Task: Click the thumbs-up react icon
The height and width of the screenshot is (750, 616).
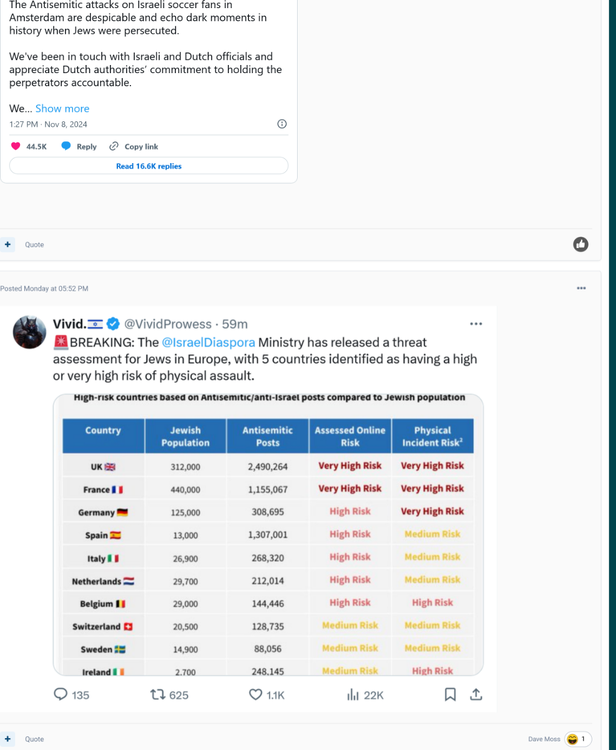Action: [581, 244]
